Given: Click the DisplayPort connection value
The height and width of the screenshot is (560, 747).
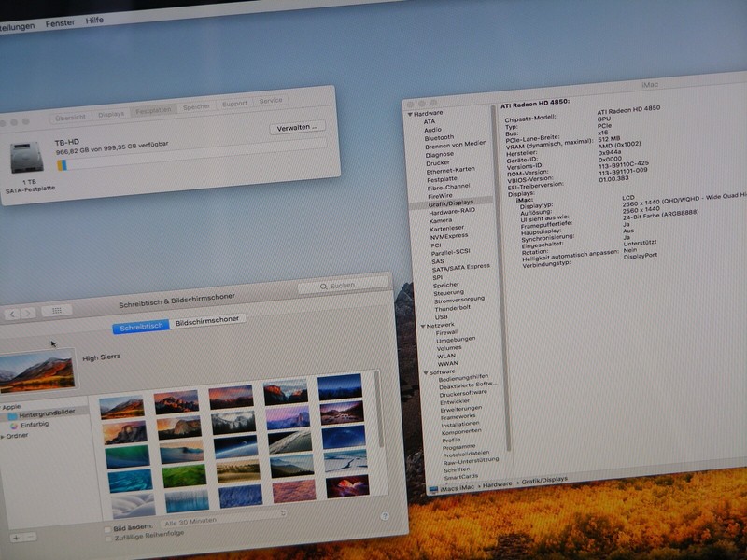Looking at the screenshot, I should [x=641, y=256].
